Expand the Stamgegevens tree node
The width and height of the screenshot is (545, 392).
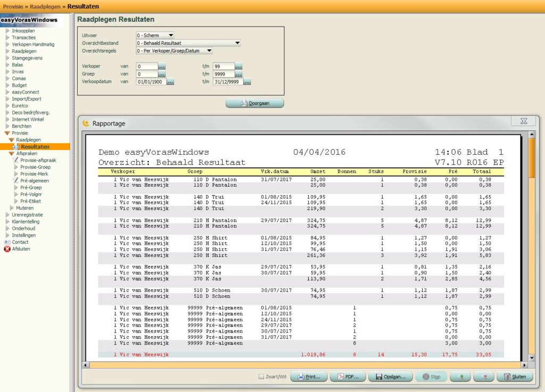tap(7, 58)
